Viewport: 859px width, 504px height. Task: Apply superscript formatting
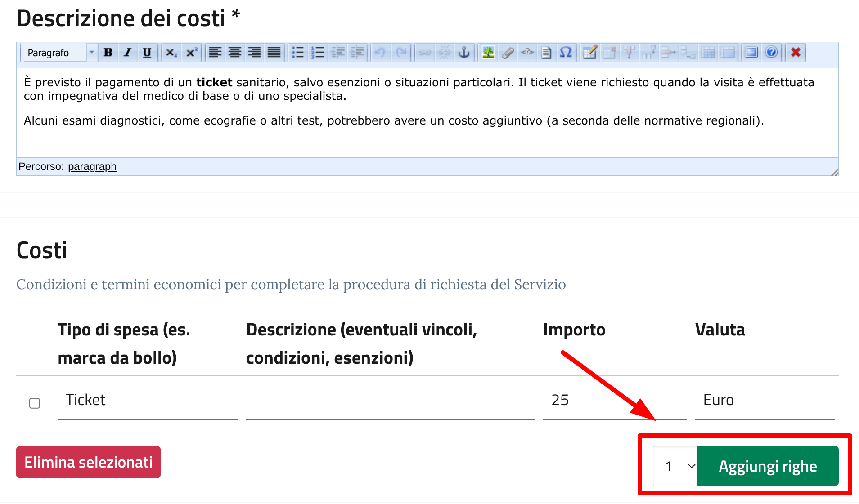coord(192,53)
